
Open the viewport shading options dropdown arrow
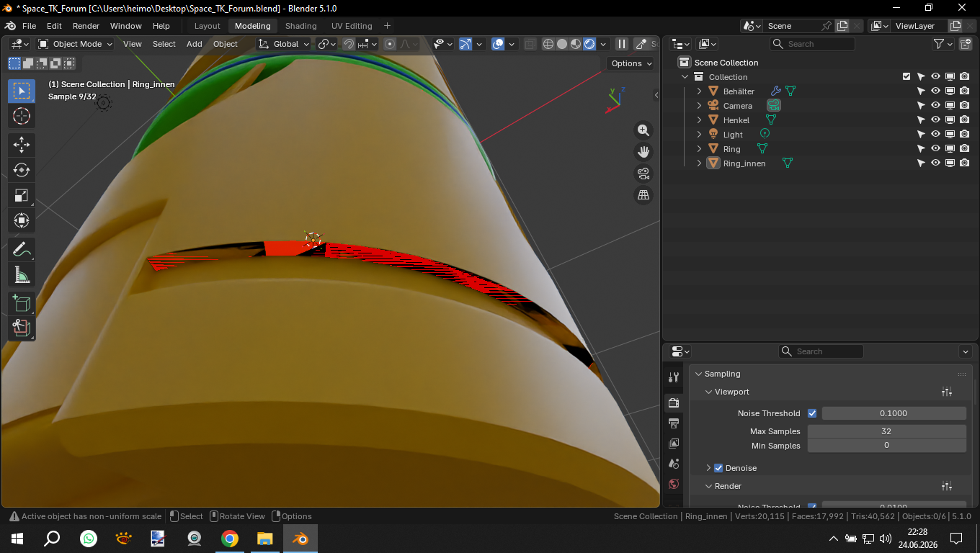click(x=604, y=44)
